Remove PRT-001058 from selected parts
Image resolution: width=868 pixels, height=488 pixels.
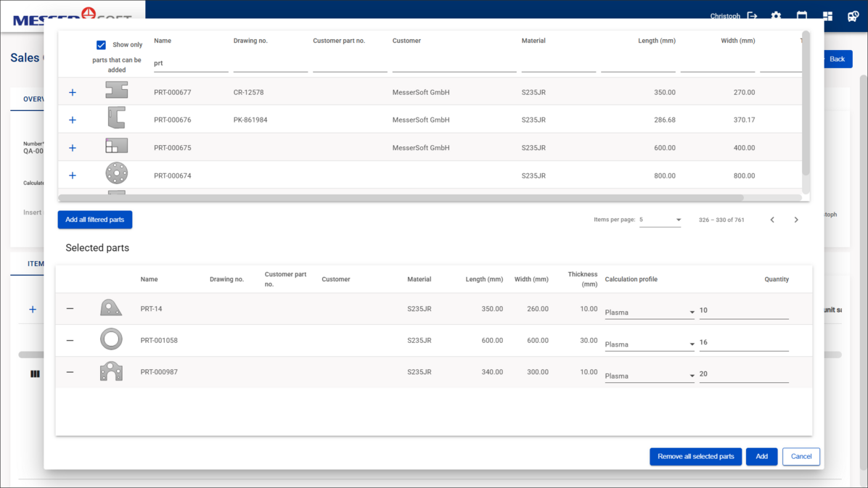point(70,340)
